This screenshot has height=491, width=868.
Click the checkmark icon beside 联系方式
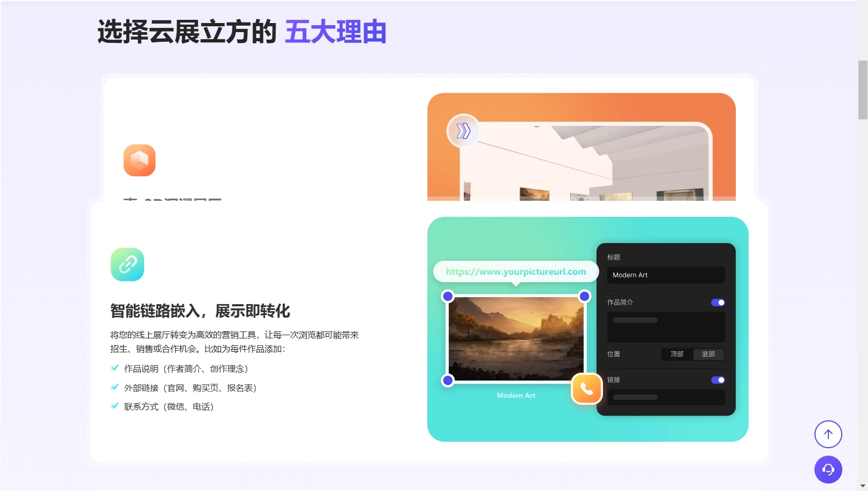click(115, 406)
